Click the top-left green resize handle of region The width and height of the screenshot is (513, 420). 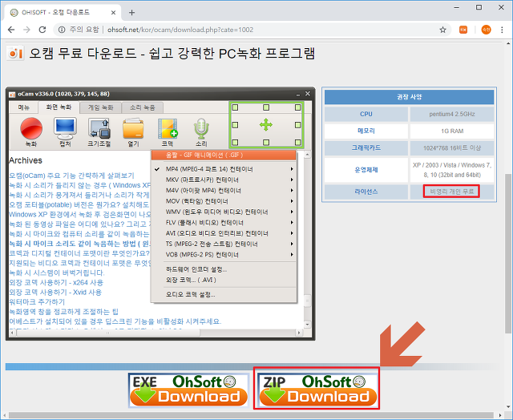pos(235,107)
